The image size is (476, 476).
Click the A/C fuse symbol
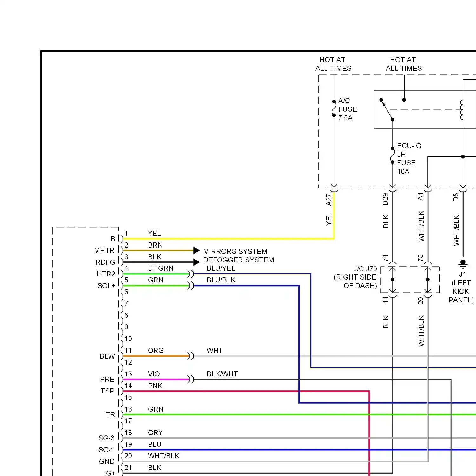[x=334, y=109]
